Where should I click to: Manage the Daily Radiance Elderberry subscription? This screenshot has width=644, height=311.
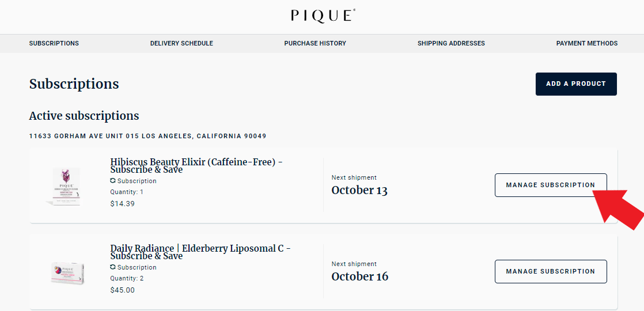(x=550, y=271)
